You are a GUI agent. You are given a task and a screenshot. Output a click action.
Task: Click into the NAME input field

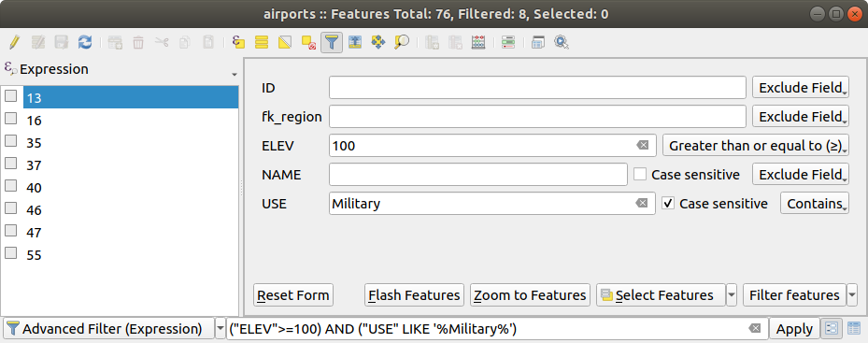coord(477,175)
